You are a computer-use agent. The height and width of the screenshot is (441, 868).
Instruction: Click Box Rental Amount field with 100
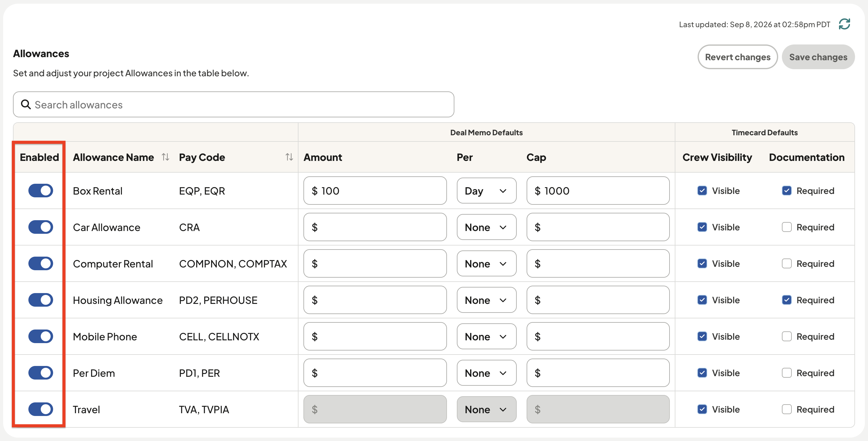click(375, 191)
